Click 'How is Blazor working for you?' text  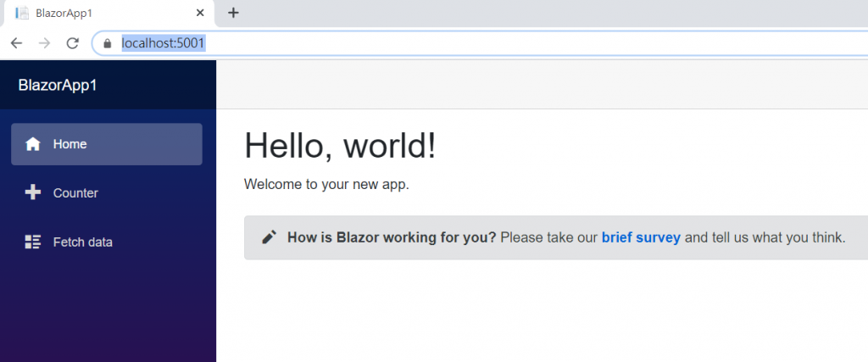pyautogui.click(x=392, y=238)
